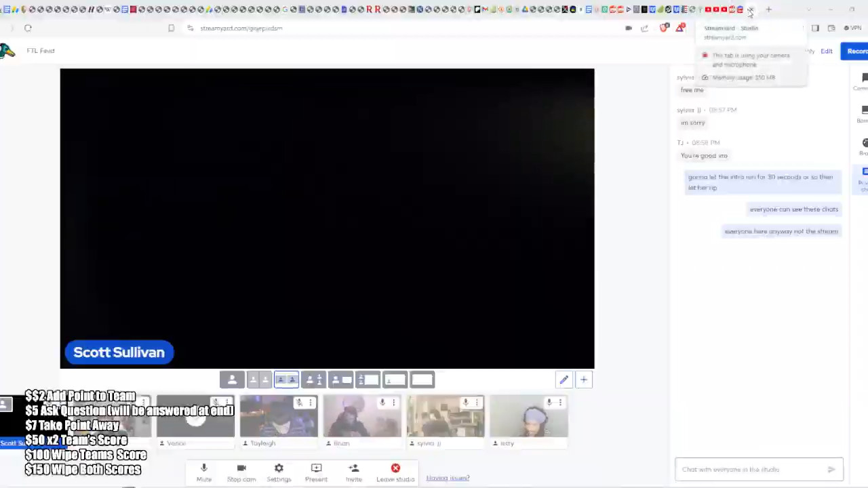
Task: Toggle the mic on Brian's thumbnail
Action: click(x=382, y=403)
